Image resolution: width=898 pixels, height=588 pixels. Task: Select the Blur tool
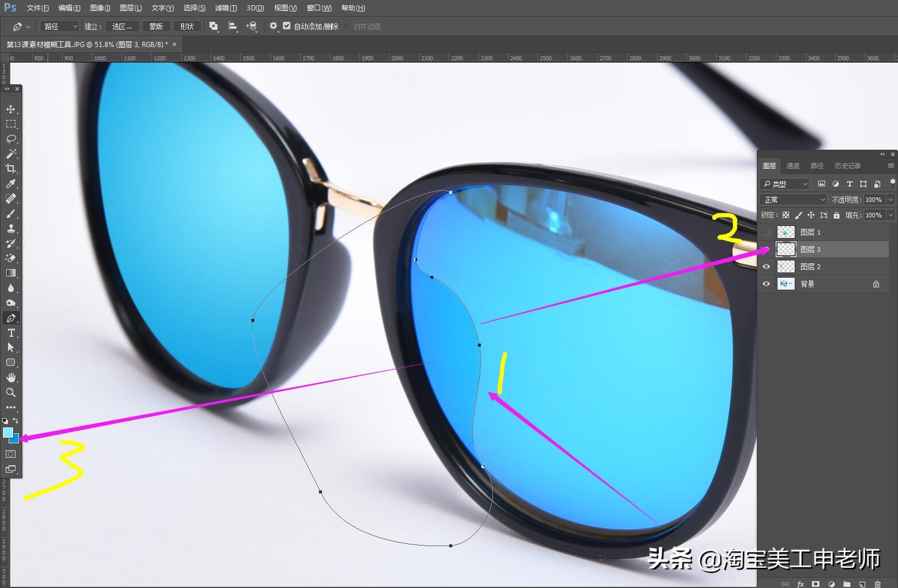[x=10, y=288]
